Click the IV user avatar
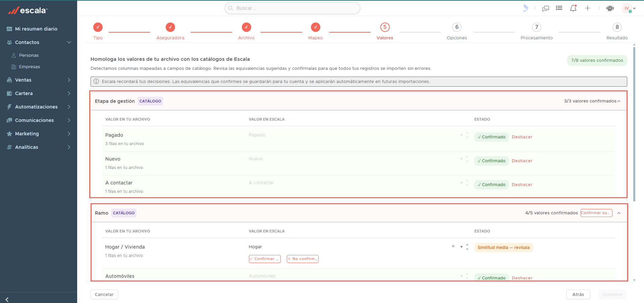Image resolution: width=644 pixels, height=303 pixels. tap(627, 8)
